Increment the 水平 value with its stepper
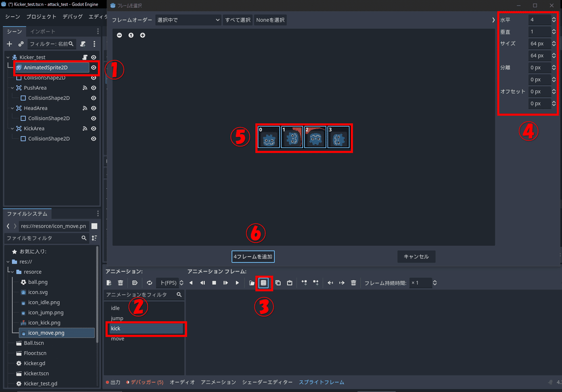562x392 pixels. [x=554, y=17]
